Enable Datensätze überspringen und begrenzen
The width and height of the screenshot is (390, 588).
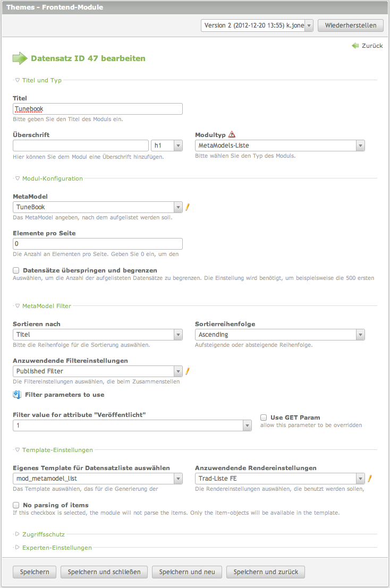[x=15, y=270]
